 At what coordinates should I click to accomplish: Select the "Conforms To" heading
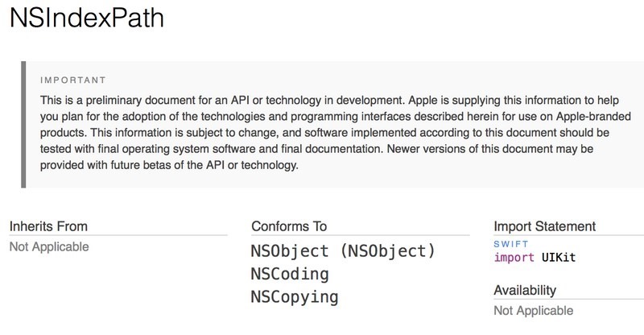point(289,226)
